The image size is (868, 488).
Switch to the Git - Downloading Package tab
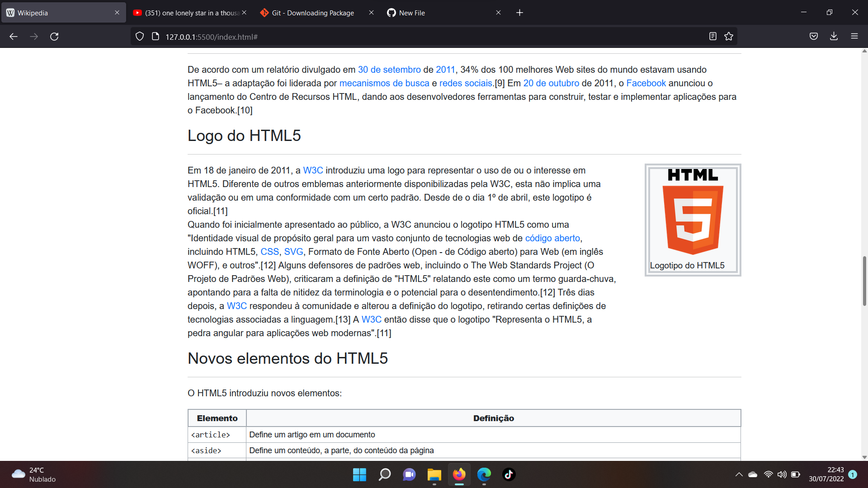312,13
